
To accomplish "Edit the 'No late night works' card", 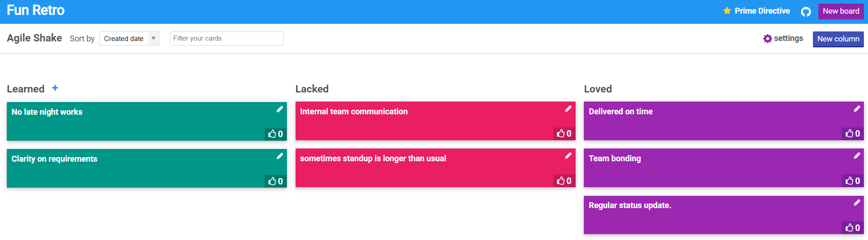I will (x=280, y=109).
